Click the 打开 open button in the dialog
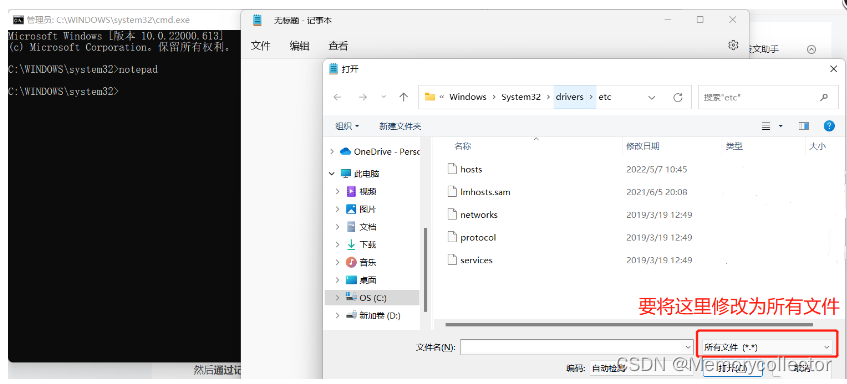The image size is (847, 384). (732, 368)
